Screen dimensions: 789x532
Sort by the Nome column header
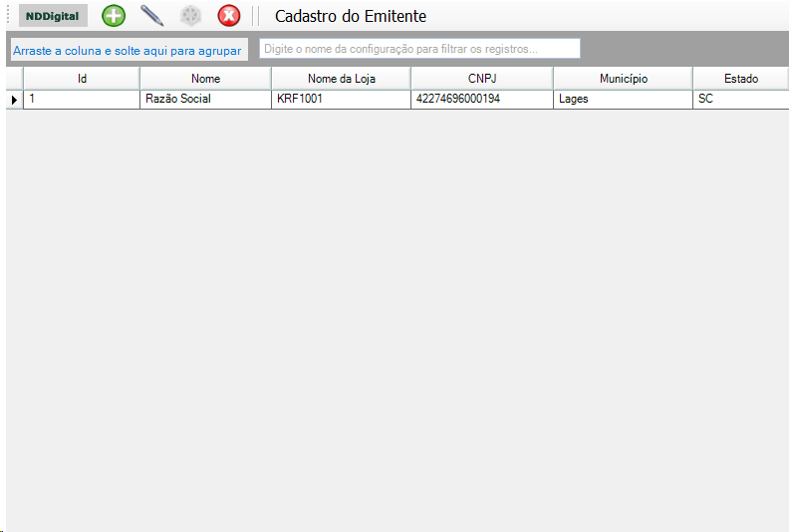click(x=205, y=79)
